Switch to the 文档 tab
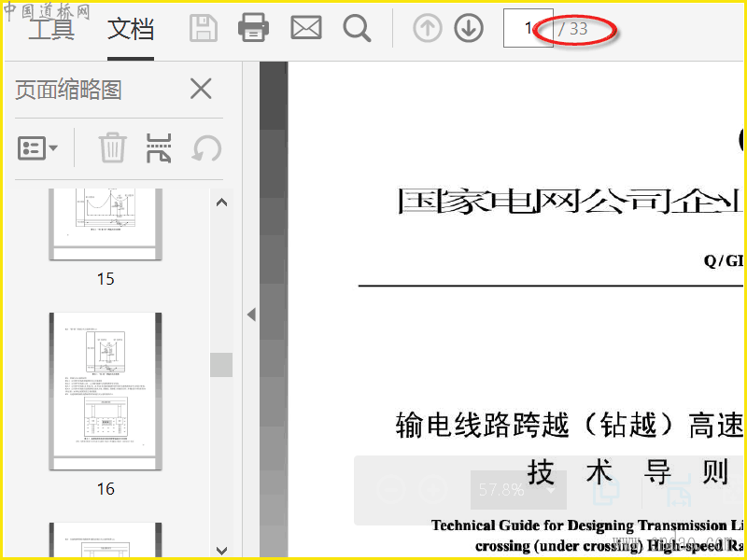The image size is (747, 560). pyautogui.click(x=131, y=29)
